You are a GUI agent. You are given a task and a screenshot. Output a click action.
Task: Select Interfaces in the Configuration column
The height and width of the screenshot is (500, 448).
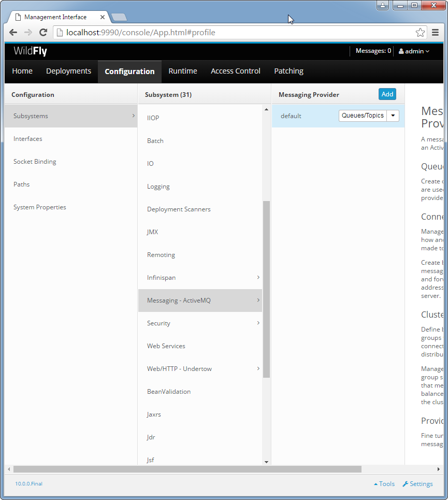(71, 139)
